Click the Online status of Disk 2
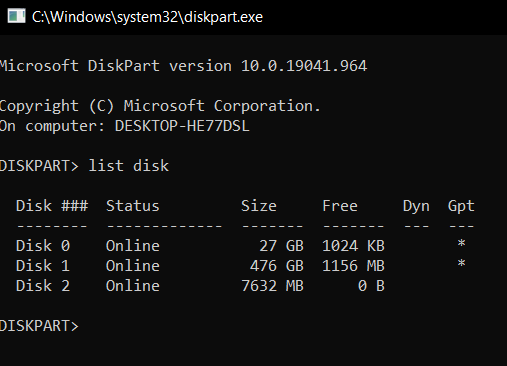 pos(133,286)
